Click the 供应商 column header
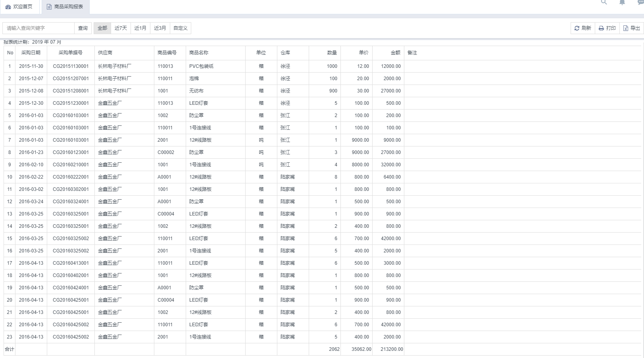The width and height of the screenshot is (644, 358). [105, 53]
